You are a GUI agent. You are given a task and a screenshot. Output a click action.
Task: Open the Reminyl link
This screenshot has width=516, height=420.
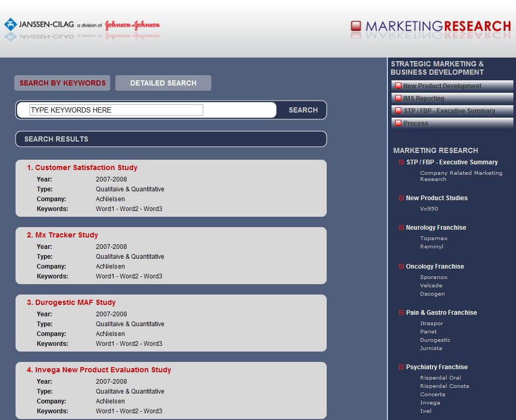tap(431, 246)
